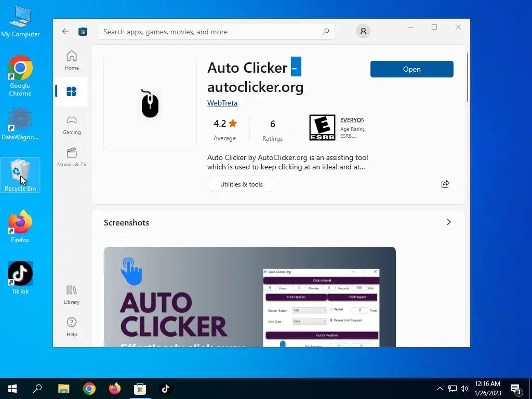Open the notification center icon
The height and width of the screenshot is (399, 532).
(516, 389)
